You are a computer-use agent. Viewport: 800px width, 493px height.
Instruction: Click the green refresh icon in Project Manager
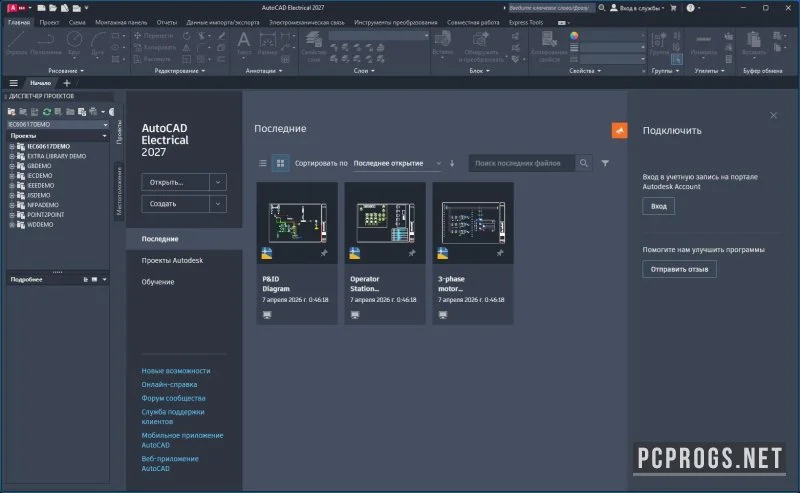click(x=46, y=111)
